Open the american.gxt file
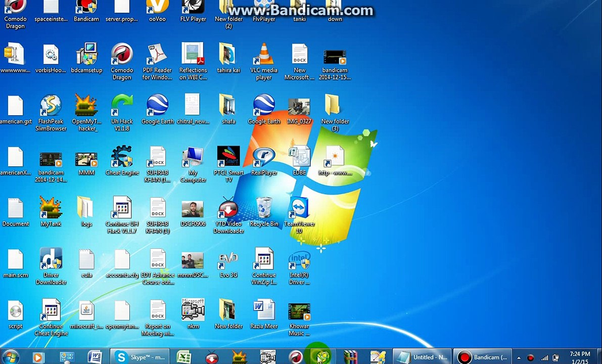Viewport: 602px width, 364px height. [15, 109]
